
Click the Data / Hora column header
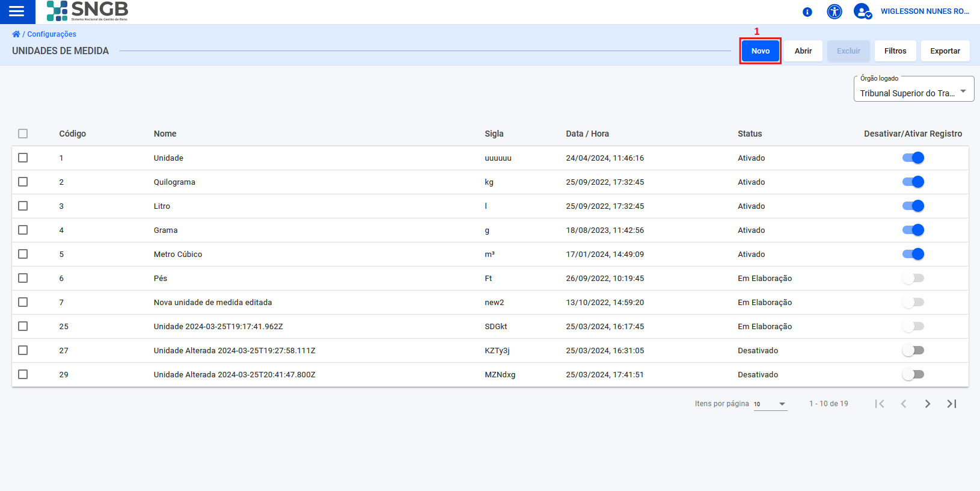point(587,134)
